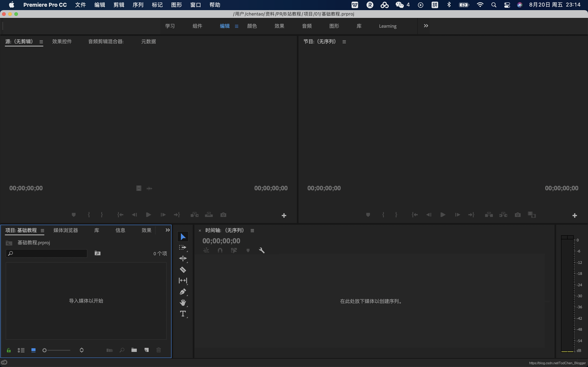Toggle timeline snap magnet button

(x=220, y=250)
